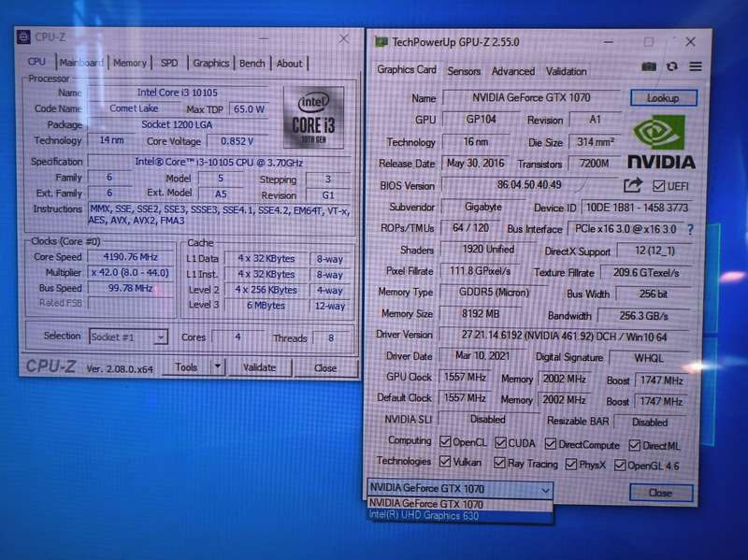Click the GPU Name field showing GTX 1070

531,98
